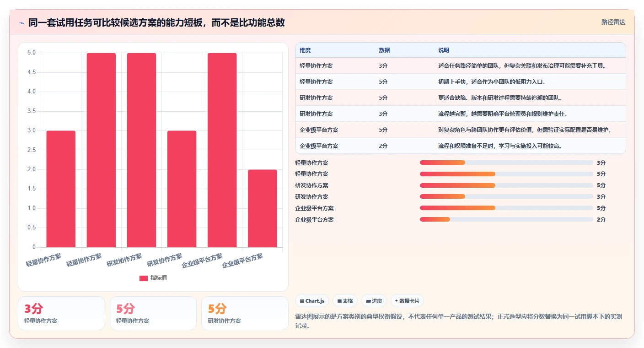This screenshot has height=348, width=644.
Task: Click the 路径雷达 tag in the header
Action: tap(613, 22)
